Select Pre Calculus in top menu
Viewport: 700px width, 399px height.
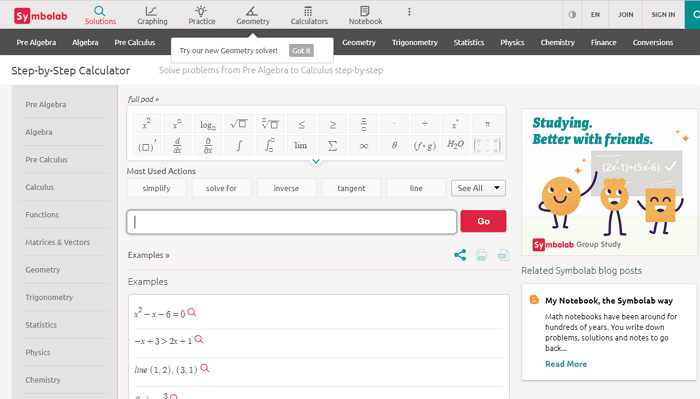tap(134, 42)
